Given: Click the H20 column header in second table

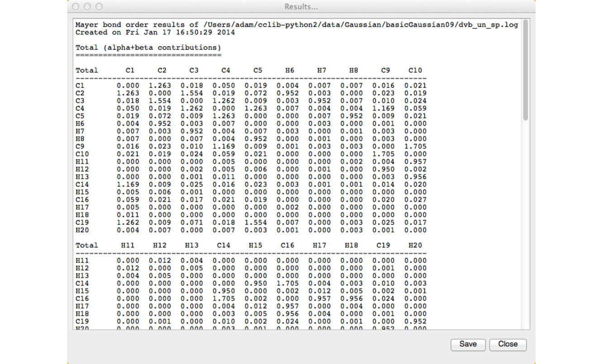Looking at the screenshot, I should [415, 246].
